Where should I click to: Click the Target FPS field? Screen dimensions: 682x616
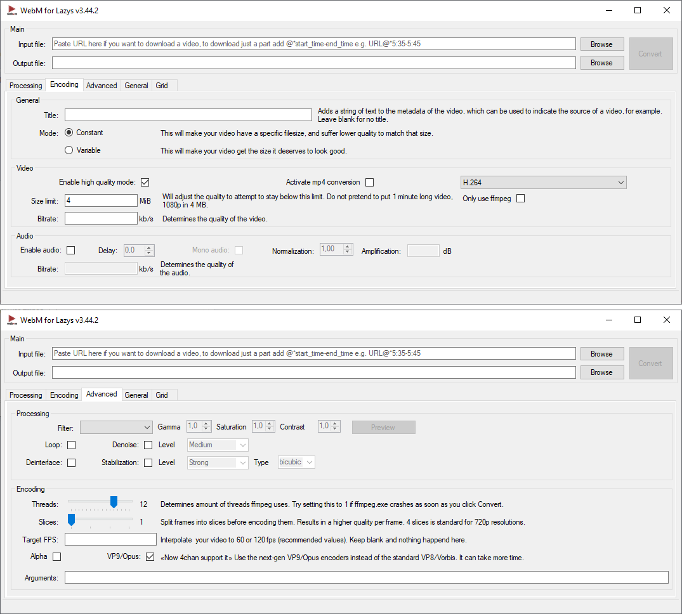(x=110, y=539)
